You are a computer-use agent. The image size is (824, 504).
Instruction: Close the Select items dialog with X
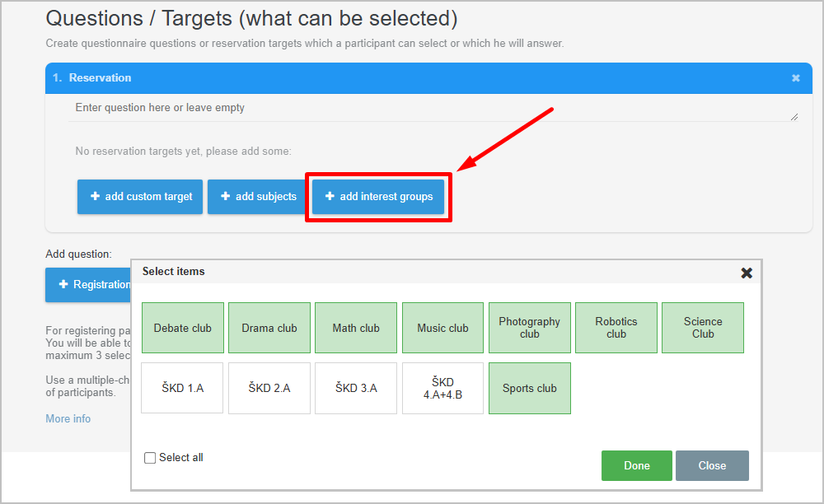(747, 273)
